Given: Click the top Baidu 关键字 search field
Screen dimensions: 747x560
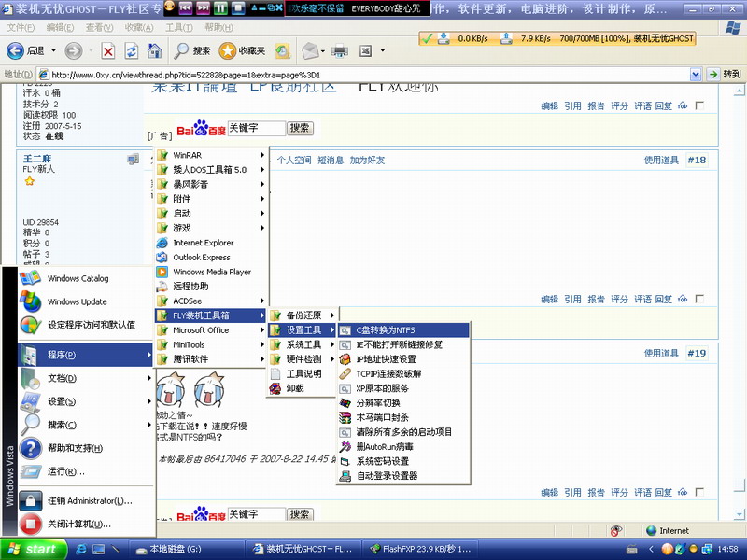Looking at the screenshot, I should coord(256,128).
